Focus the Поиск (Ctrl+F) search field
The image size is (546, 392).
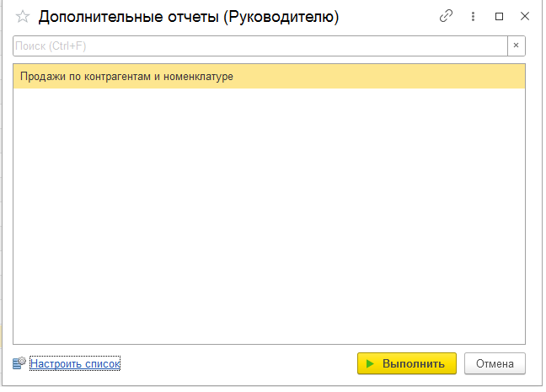260,46
